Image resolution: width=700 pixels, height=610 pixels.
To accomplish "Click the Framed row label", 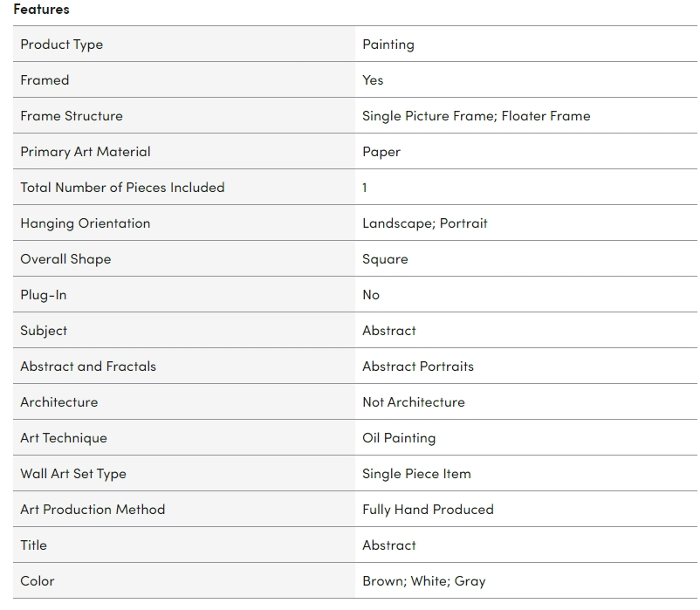I will (45, 80).
